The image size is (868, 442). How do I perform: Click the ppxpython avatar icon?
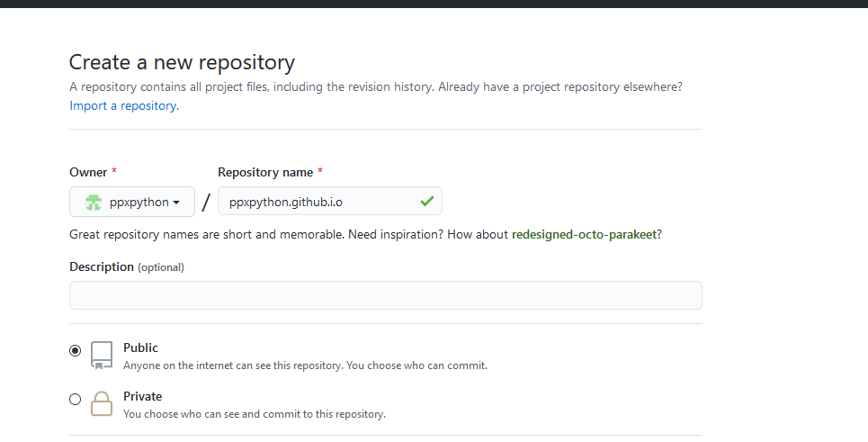[94, 203]
